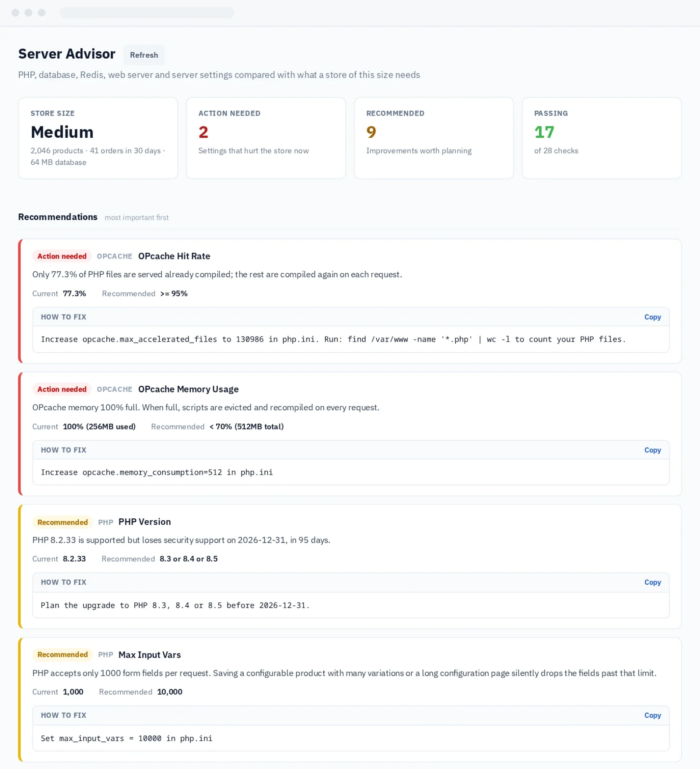700x769 pixels.
Task: Click the 'Only 77.3% of PHP files' description
Action: click(217, 274)
